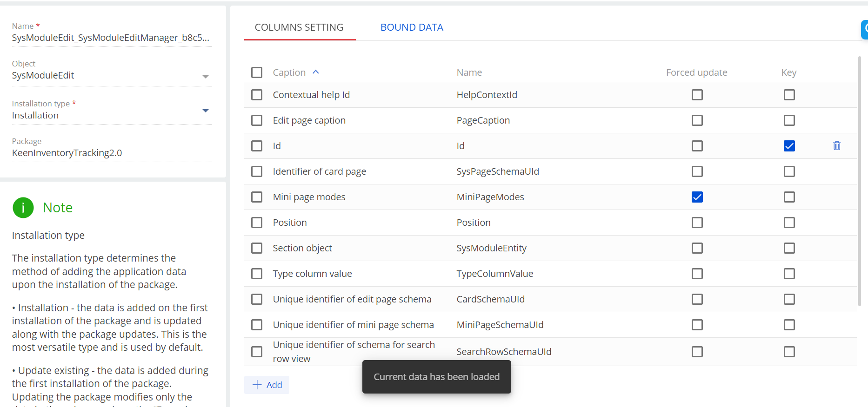Click the HelpContextId name cell

point(487,95)
